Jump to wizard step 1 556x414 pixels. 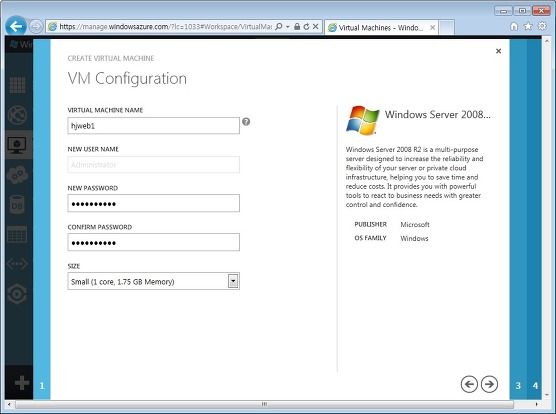coord(42,386)
